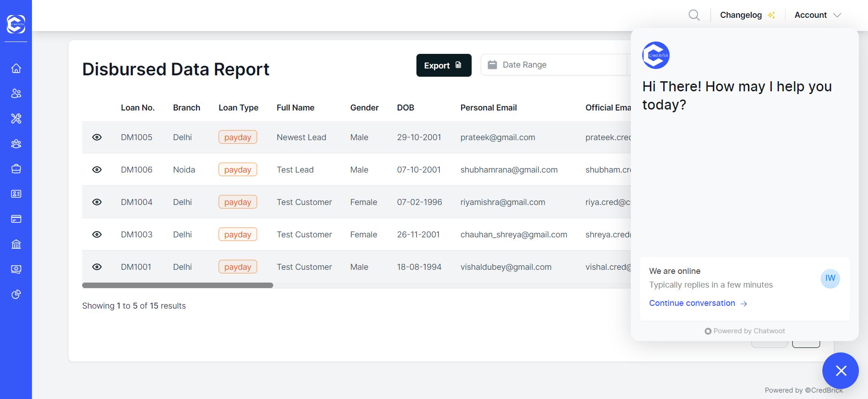868x399 pixels.
Task: Open the Changelog menu item
Action: pos(747,15)
